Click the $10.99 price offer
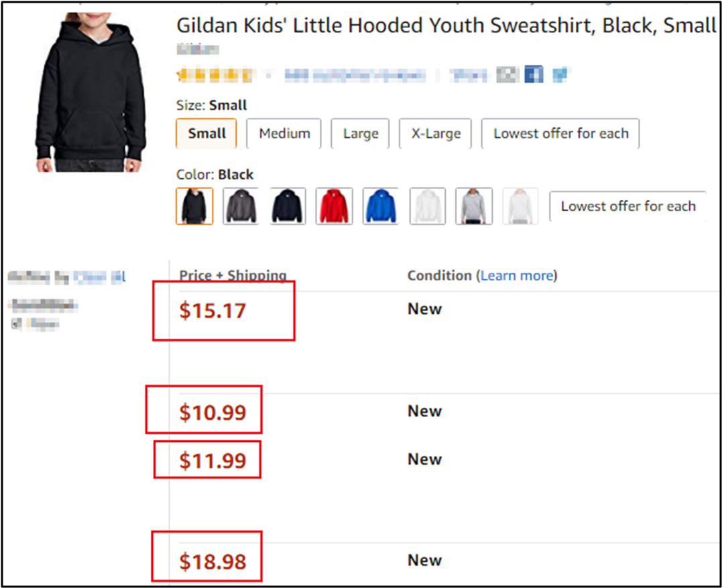Image resolution: width=722 pixels, height=588 pixels. pos(213,412)
